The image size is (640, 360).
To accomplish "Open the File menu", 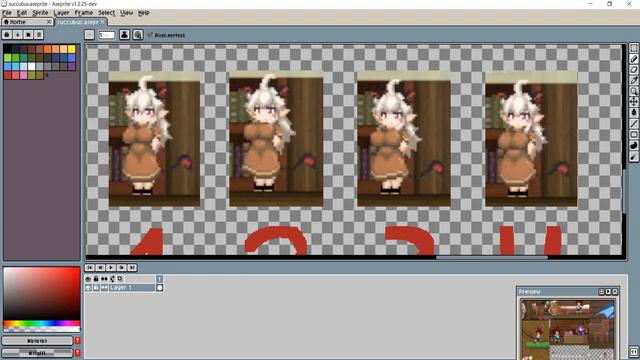I will tap(7, 13).
